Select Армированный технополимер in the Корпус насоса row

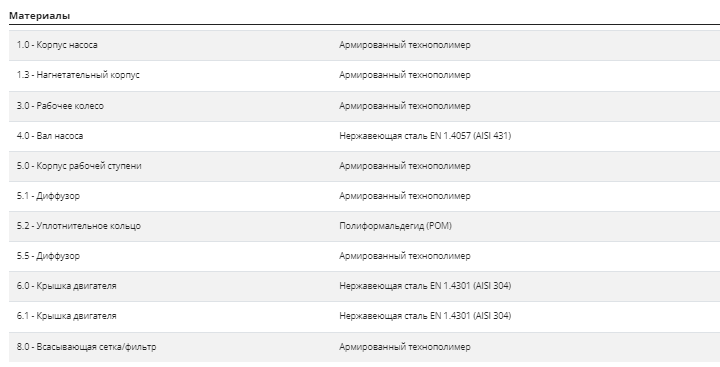(405, 45)
